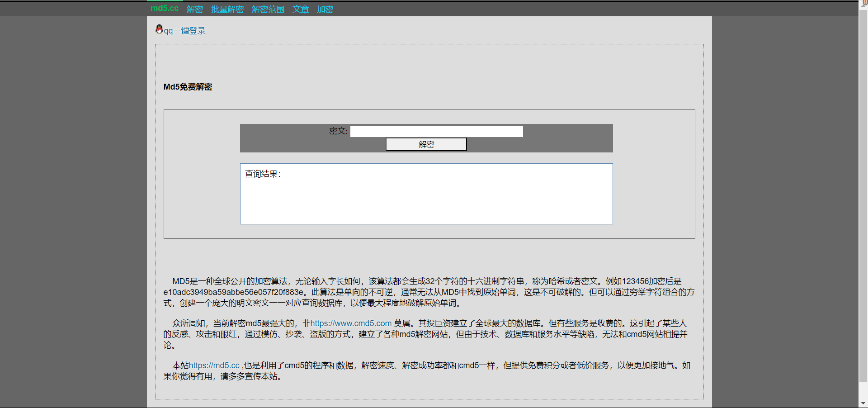This screenshot has height=408, width=868.
Task: Click the 查询结果 result display area
Action: coord(426,194)
